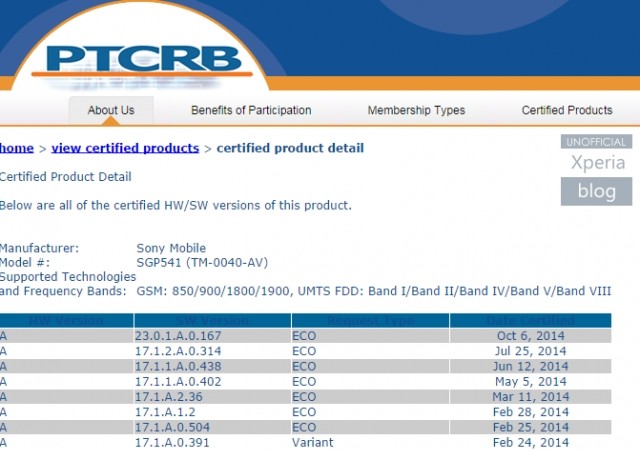Follow the view certified products link

pyautogui.click(x=125, y=148)
